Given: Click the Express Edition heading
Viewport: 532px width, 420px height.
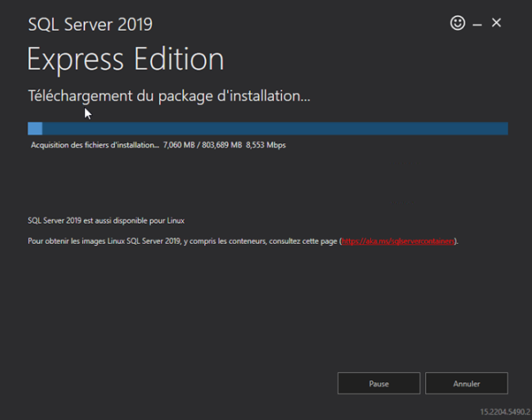Looking at the screenshot, I should click(x=125, y=59).
